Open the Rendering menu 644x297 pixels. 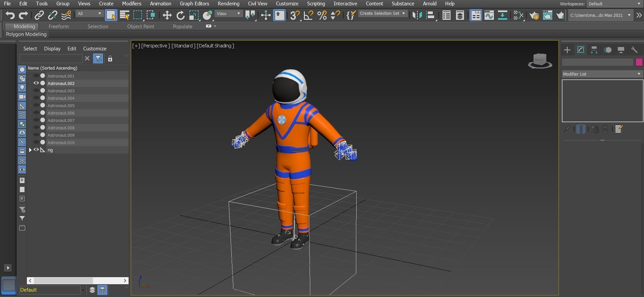(x=228, y=4)
